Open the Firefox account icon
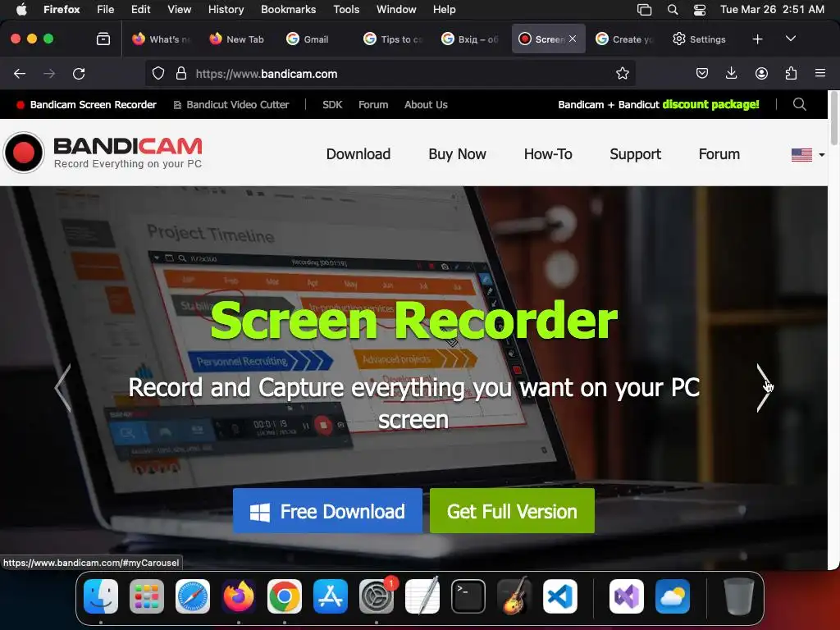 pyautogui.click(x=761, y=73)
